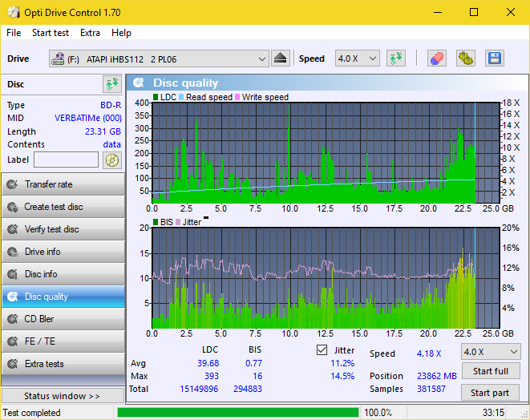530x420 pixels.
Task: Open the Extra menu
Action: tap(90, 33)
